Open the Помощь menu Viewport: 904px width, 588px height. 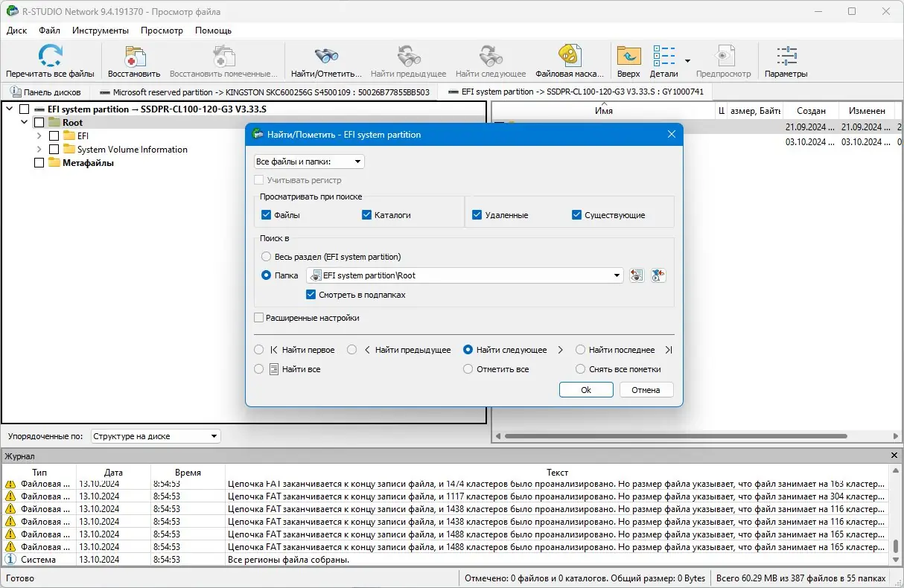tap(213, 31)
